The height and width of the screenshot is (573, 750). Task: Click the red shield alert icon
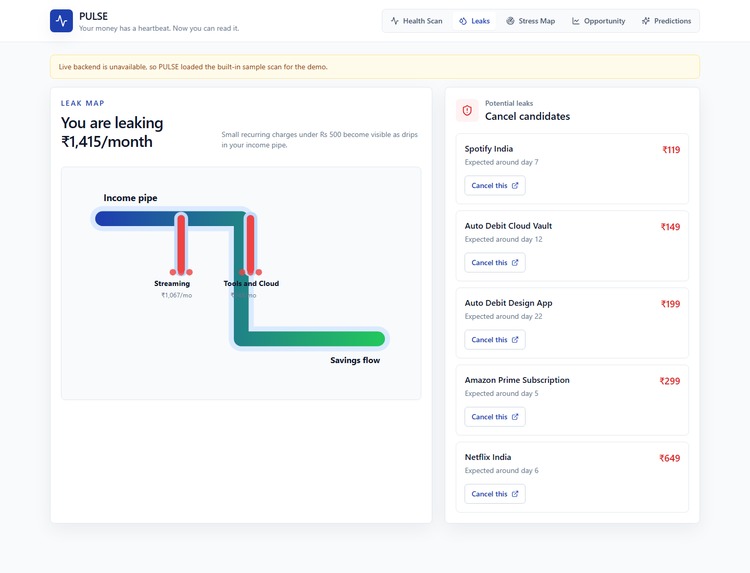point(467,110)
